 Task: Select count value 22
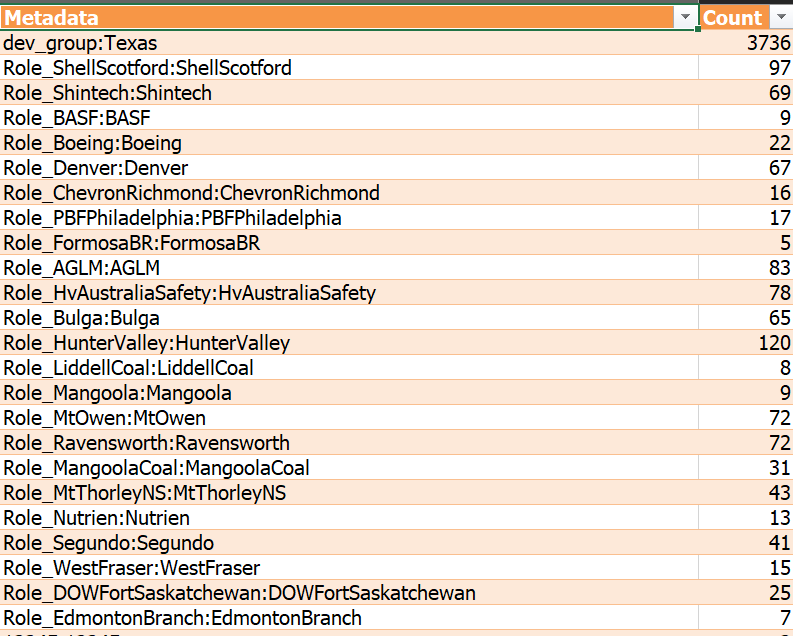[746, 143]
